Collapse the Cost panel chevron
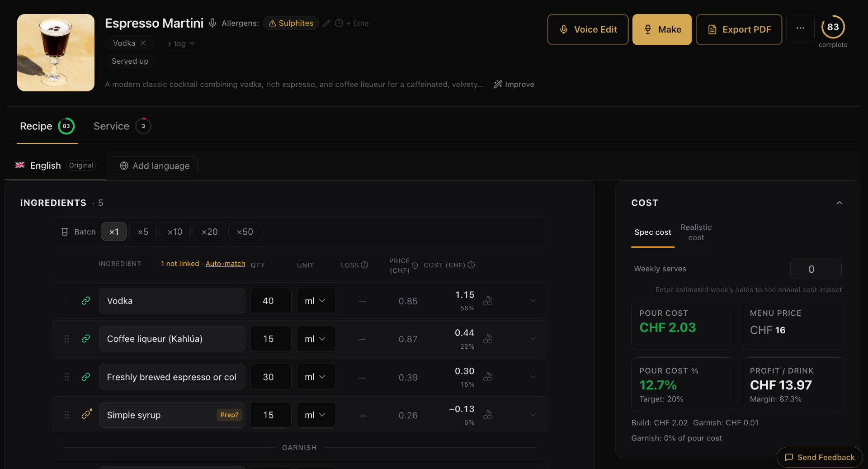 point(839,203)
